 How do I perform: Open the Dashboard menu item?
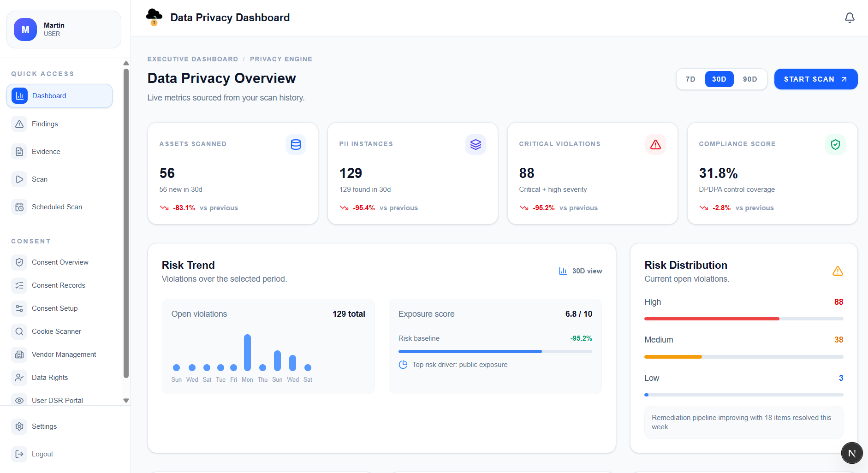(59, 96)
